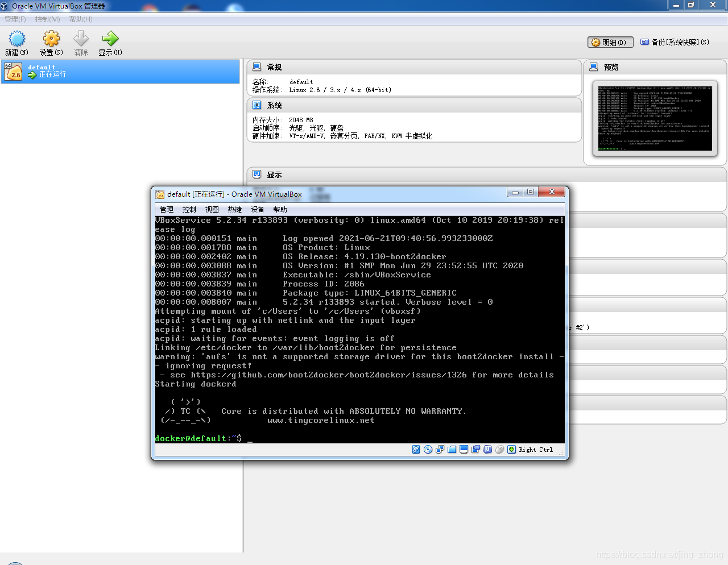This screenshot has height=565, width=728.
Task: Click the System section chip icon
Action: [257, 105]
